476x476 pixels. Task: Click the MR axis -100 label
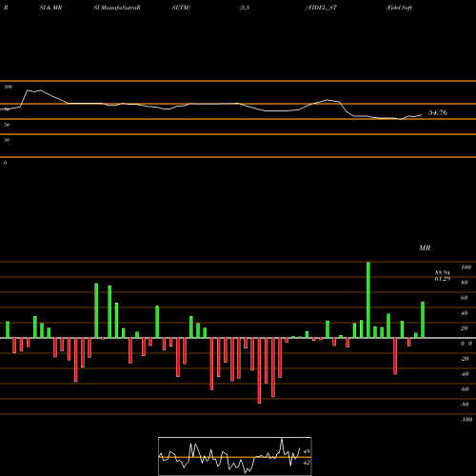[466, 420]
